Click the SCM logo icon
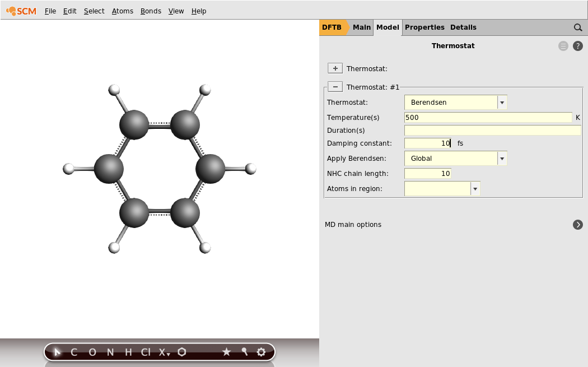The width and height of the screenshot is (588, 367). pyautogui.click(x=21, y=11)
